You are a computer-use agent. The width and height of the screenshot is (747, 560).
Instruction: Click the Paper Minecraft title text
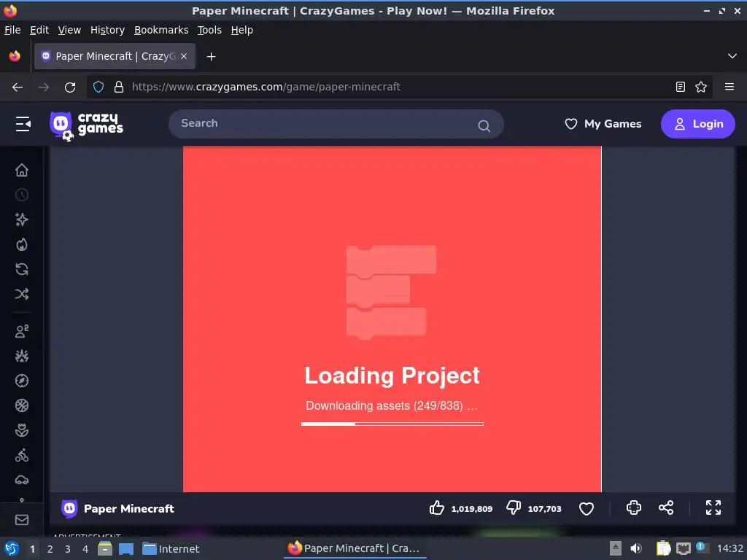tap(128, 508)
